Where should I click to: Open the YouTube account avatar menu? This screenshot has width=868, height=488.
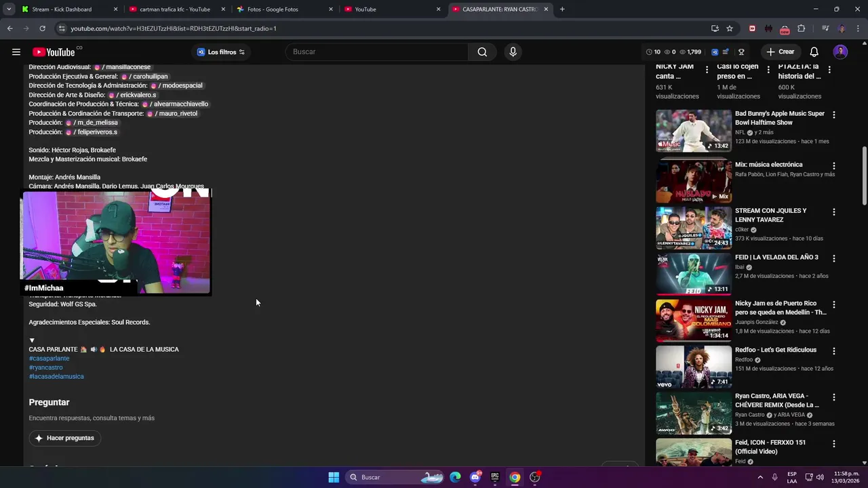pyautogui.click(x=840, y=52)
